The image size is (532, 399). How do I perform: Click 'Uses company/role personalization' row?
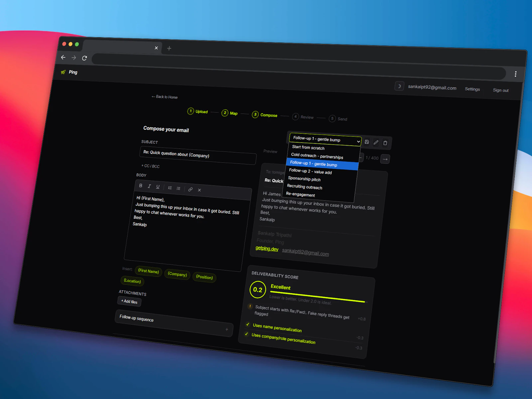[x=283, y=338]
